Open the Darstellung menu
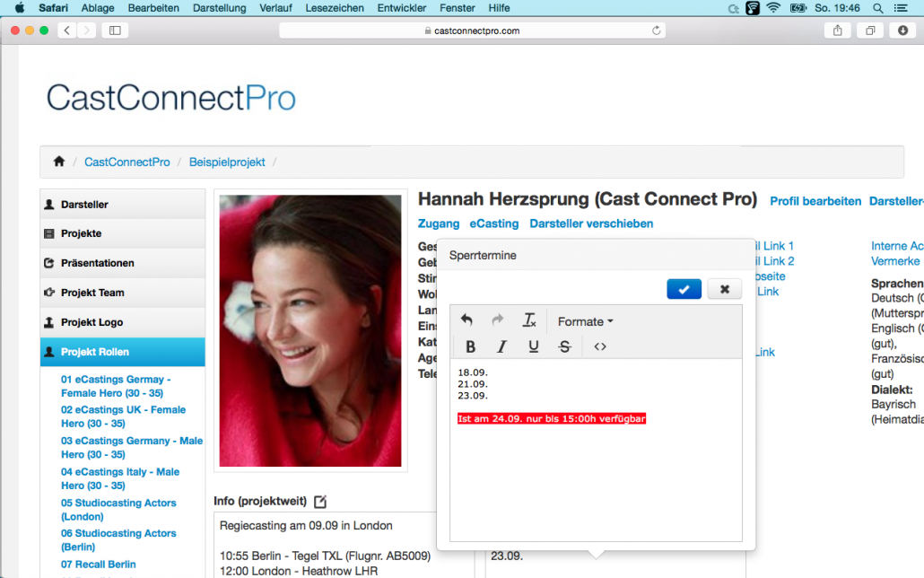This screenshot has height=578, width=924. [219, 8]
